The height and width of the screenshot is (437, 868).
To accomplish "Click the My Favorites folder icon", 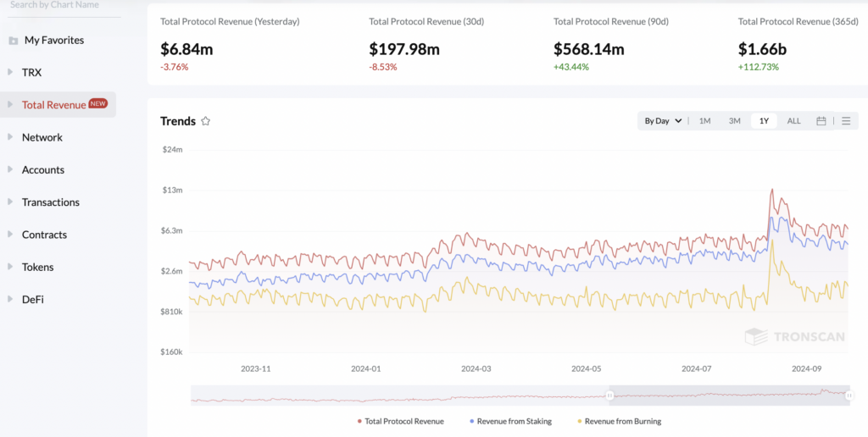I will click(x=14, y=41).
